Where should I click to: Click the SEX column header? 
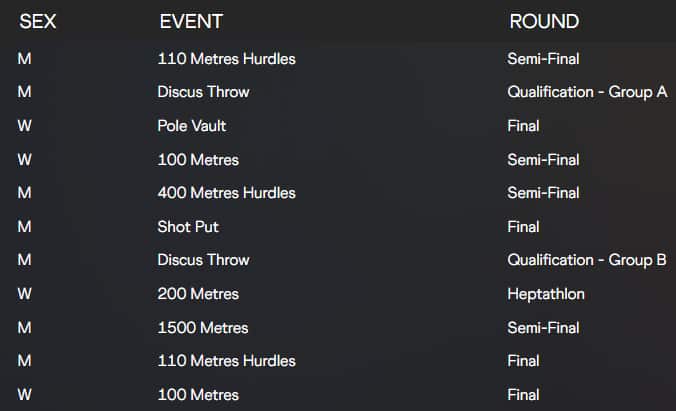[x=38, y=21]
